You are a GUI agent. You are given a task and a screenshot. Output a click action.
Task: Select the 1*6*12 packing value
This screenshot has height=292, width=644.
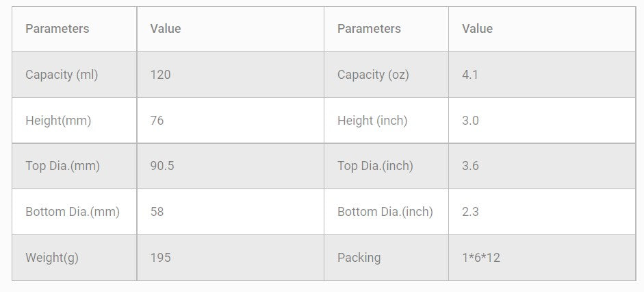click(x=481, y=258)
